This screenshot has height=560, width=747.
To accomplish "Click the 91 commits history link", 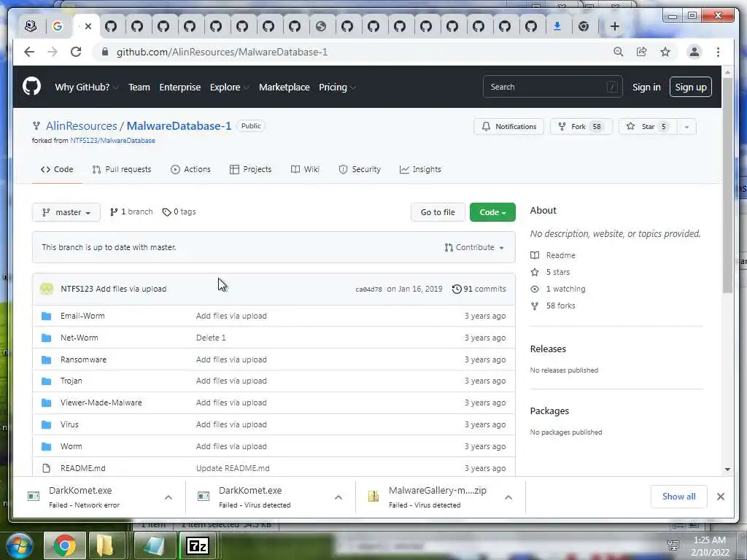I will [479, 289].
